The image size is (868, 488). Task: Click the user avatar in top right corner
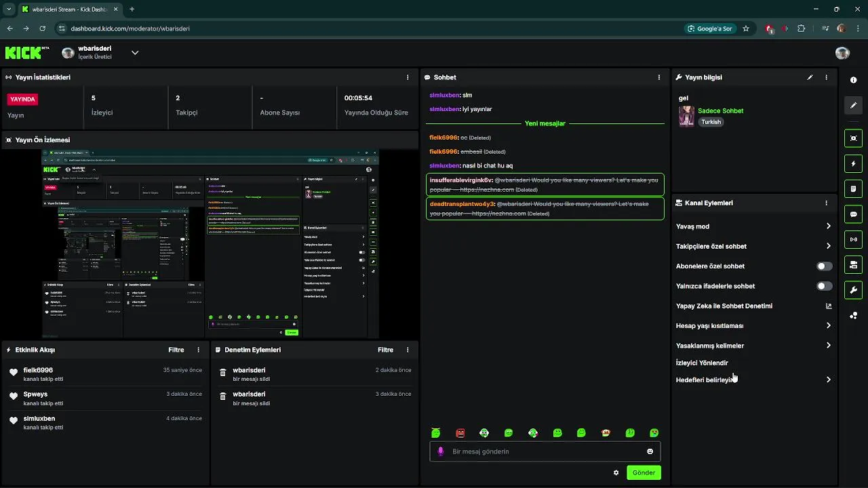(842, 53)
